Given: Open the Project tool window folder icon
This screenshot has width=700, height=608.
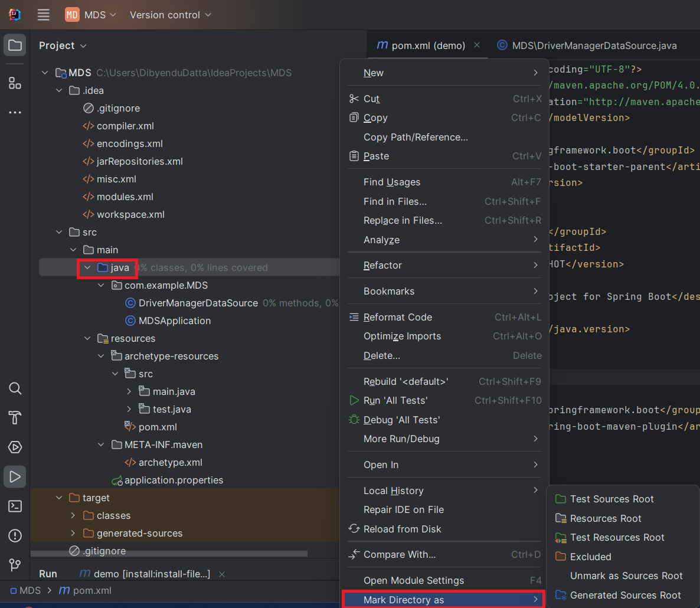Looking at the screenshot, I should coord(15,45).
